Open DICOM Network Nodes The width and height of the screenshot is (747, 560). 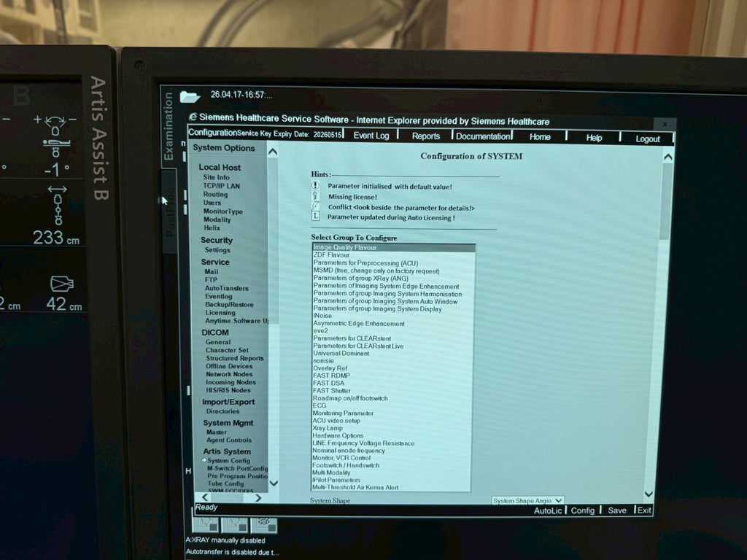pos(231,374)
